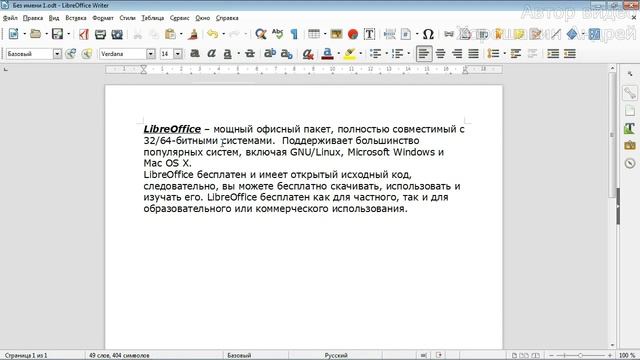This screenshot has height=360, width=640.
Task: Click page number Страница 1 из 1
Action: (x=26, y=356)
